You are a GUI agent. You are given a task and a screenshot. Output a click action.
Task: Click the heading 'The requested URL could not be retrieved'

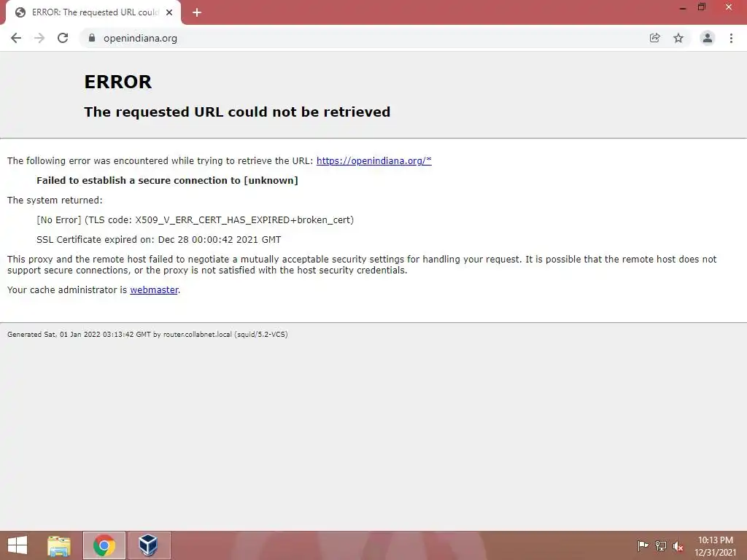(237, 112)
